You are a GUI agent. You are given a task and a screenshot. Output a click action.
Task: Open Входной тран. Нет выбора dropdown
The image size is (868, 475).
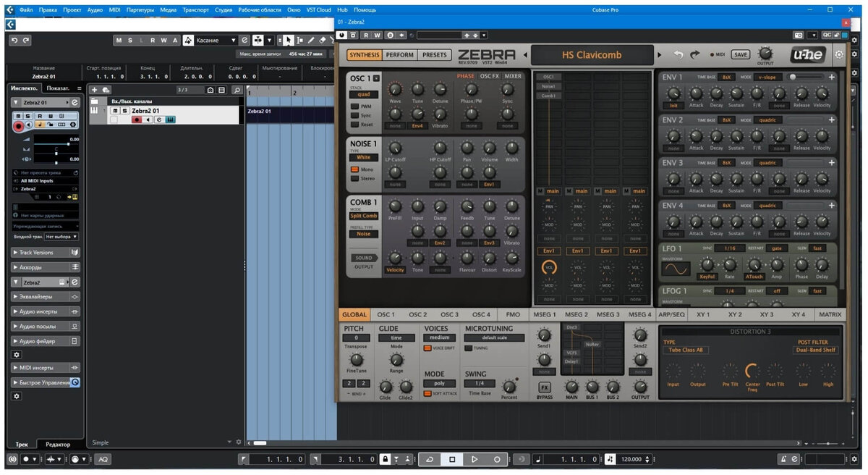[61, 237]
